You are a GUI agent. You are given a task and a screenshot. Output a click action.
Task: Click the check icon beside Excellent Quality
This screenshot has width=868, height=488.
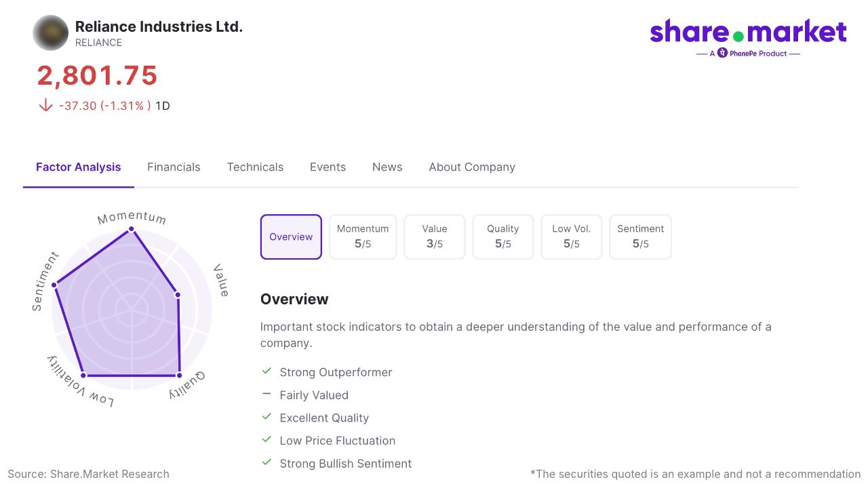tap(267, 417)
